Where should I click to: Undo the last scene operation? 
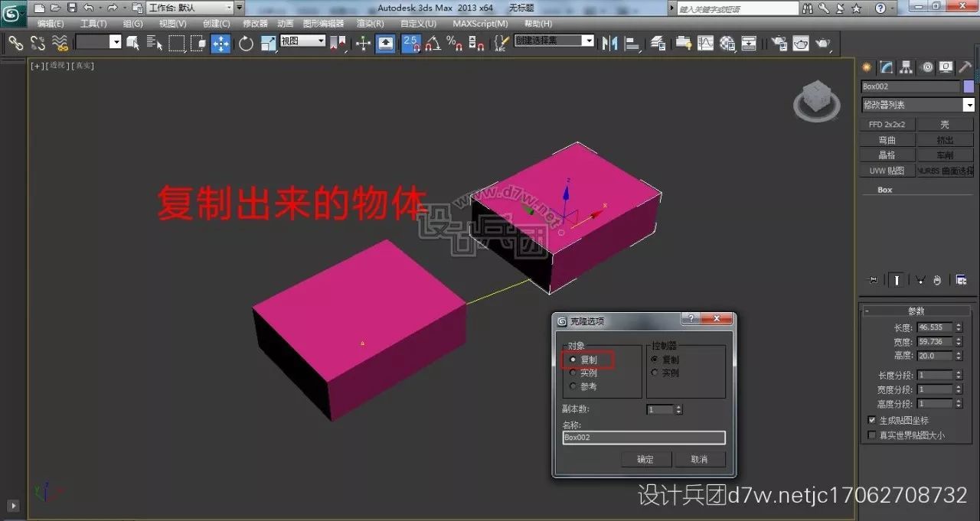(88, 8)
